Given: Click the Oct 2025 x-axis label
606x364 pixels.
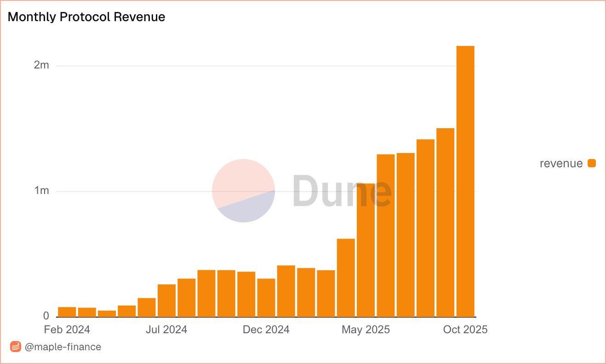Looking at the screenshot, I should coord(466,330).
